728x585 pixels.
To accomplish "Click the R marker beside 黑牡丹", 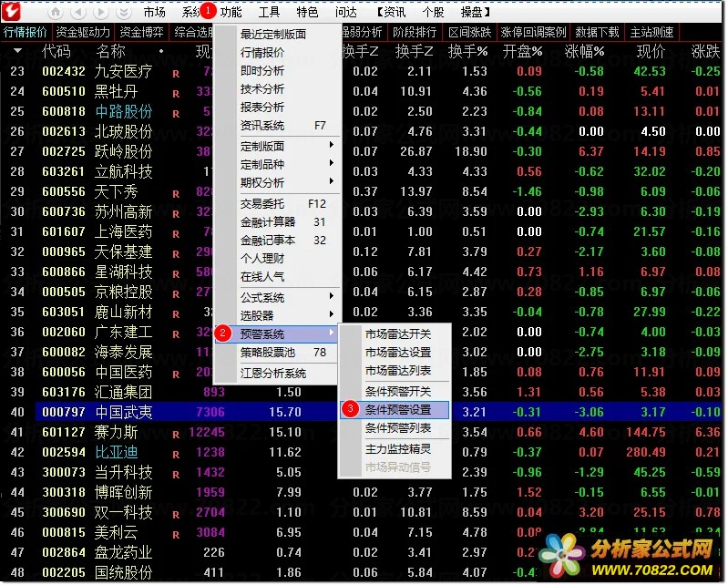I will point(176,93).
